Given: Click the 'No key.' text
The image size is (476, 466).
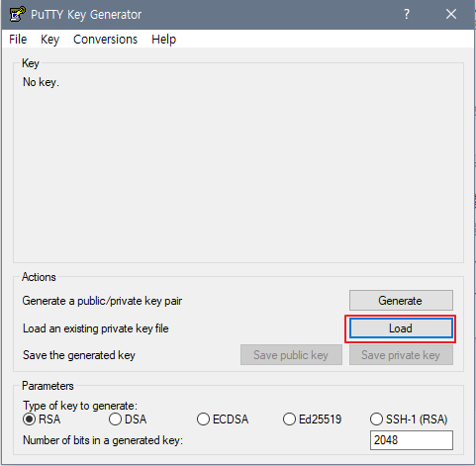Looking at the screenshot, I should [41, 82].
